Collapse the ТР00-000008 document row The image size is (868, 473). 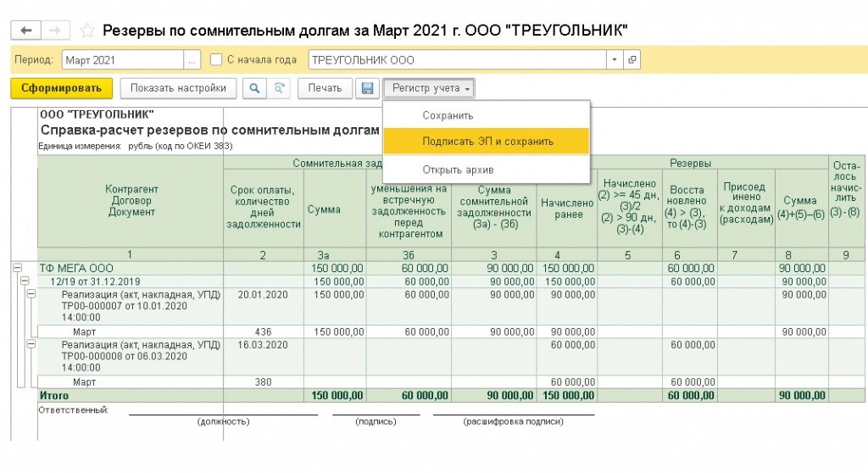[30, 344]
